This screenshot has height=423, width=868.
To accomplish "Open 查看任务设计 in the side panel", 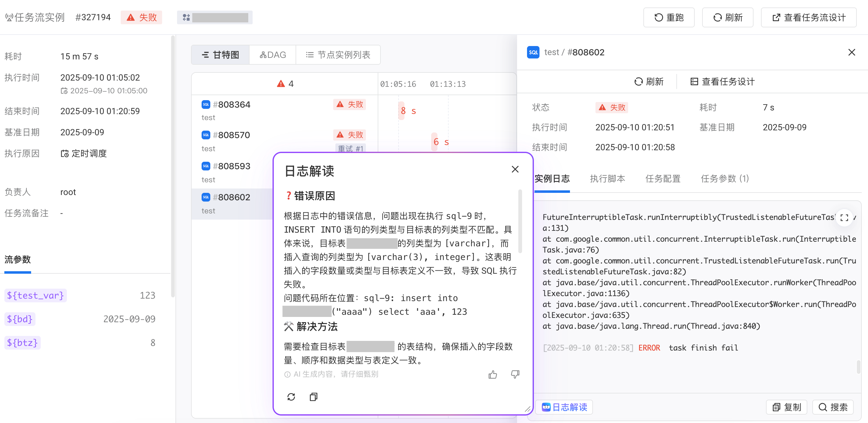I will coord(722,81).
